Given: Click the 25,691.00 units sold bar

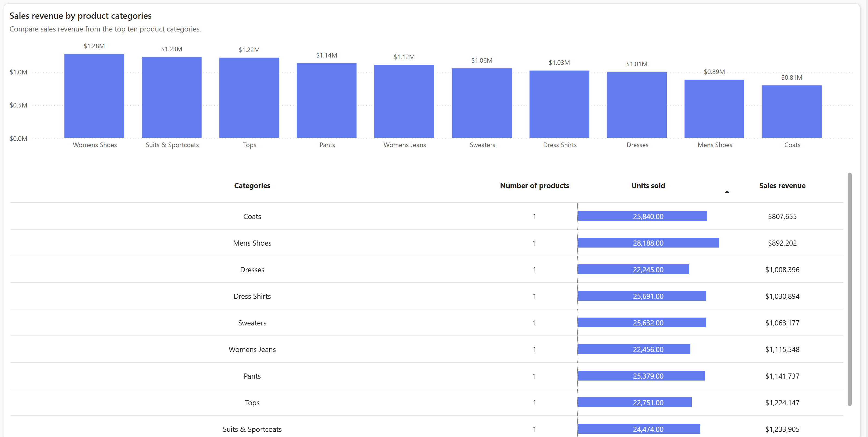Looking at the screenshot, I should pyautogui.click(x=642, y=296).
